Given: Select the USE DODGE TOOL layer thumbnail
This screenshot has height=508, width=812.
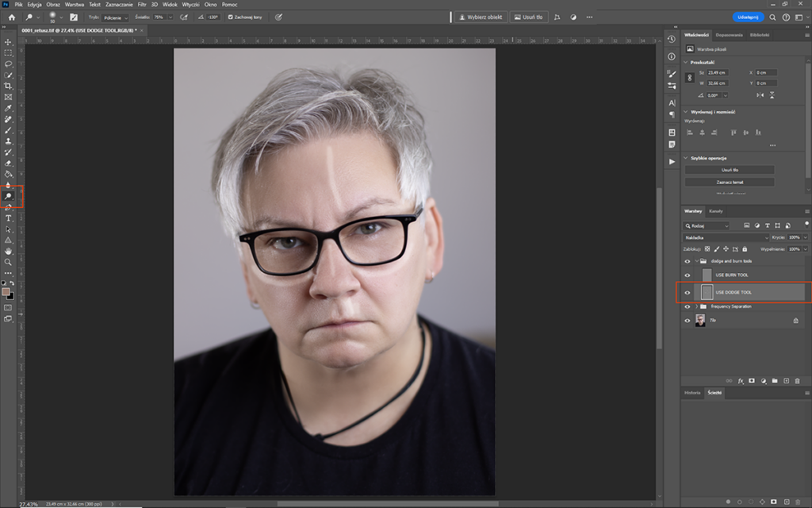Looking at the screenshot, I should point(707,292).
